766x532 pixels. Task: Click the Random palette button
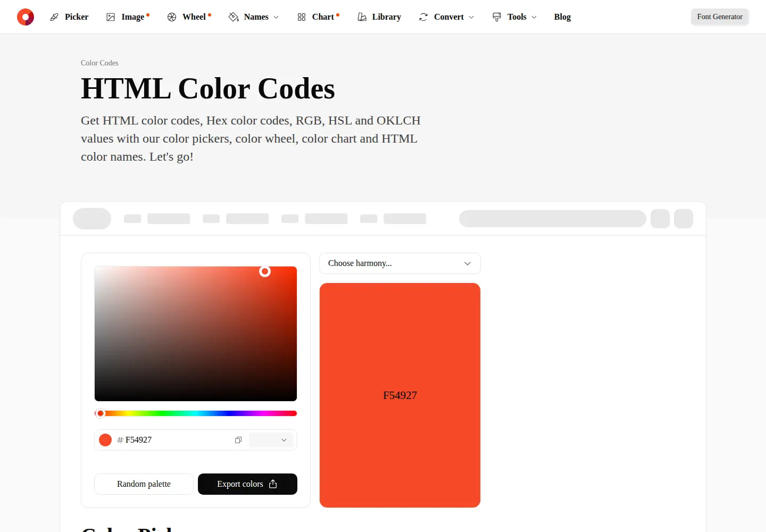click(x=144, y=484)
